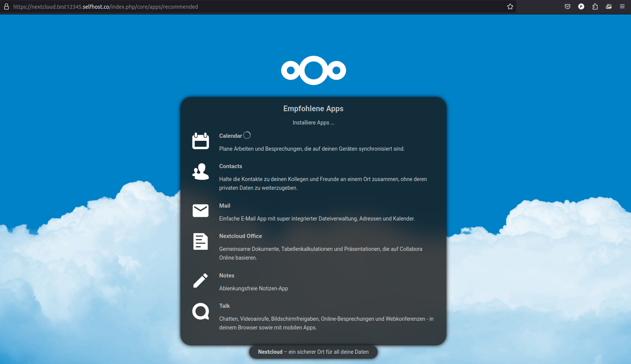Click the Nextcloud Office document icon
Viewport: 631px width, 364px height.
pyautogui.click(x=201, y=241)
